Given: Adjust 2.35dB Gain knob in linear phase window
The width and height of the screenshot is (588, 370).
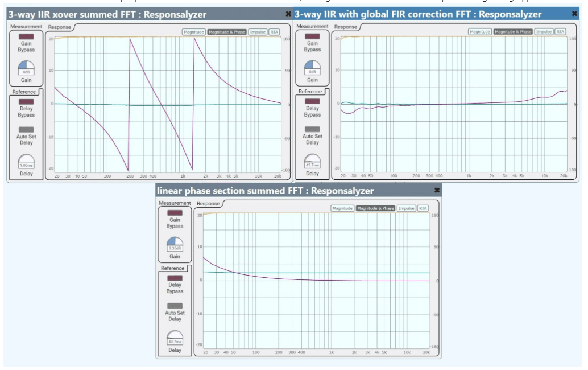Looking at the screenshot, I should click(175, 245).
